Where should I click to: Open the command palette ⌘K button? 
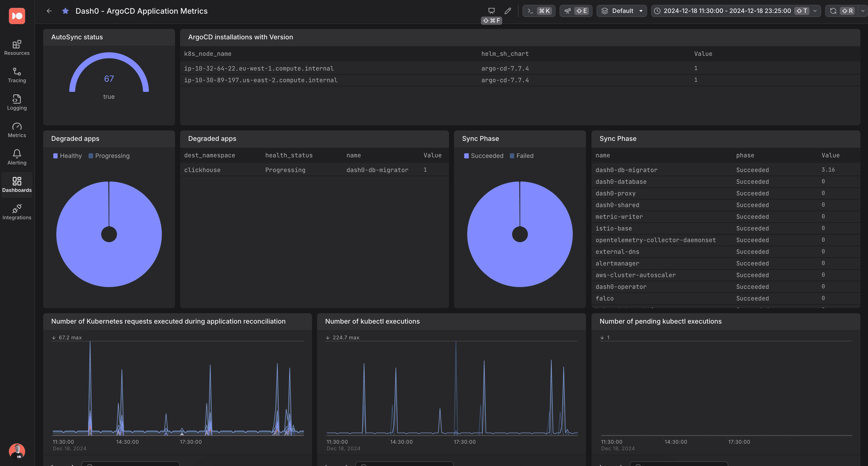click(x=539, y=11)
